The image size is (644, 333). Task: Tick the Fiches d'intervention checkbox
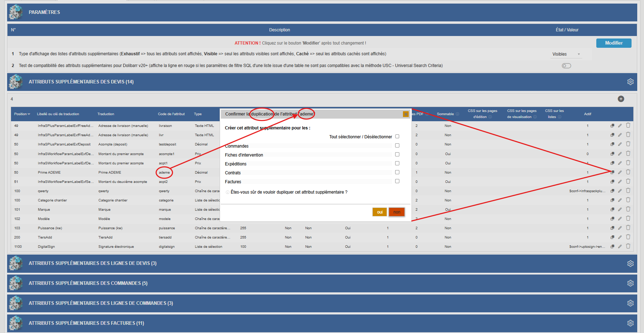[x=397, y=154]
